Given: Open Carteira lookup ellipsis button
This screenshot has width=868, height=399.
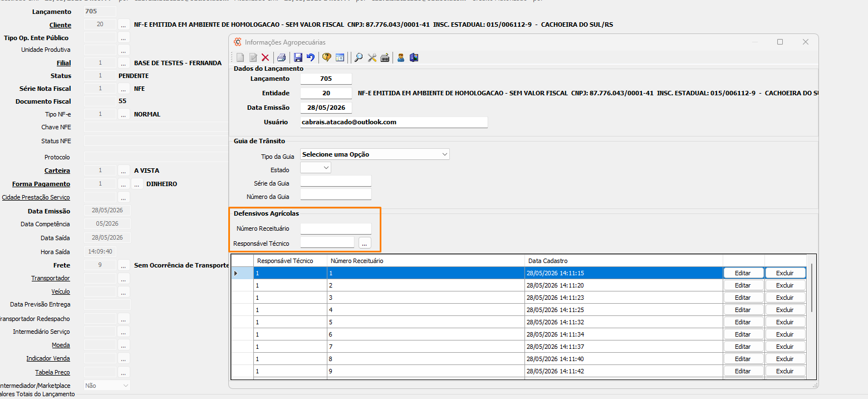Looking at the screenshot, I should coord(124,171).
